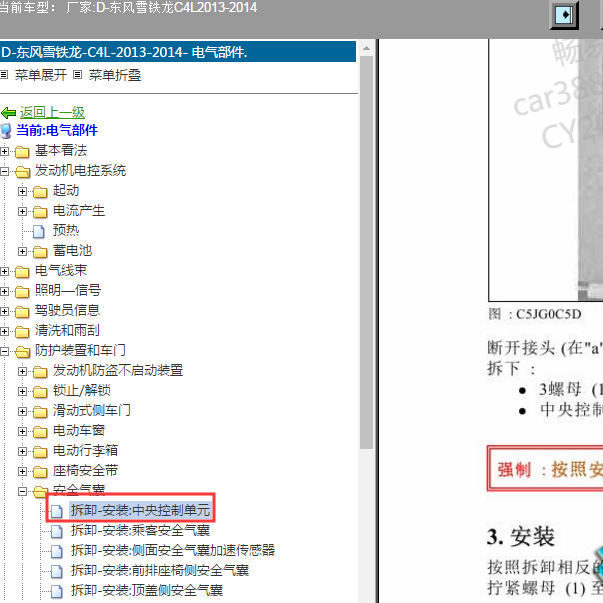Expand the 驾驶员信息 folder
603x603 pixels.
pyautogui.click(x=4, y=311)
